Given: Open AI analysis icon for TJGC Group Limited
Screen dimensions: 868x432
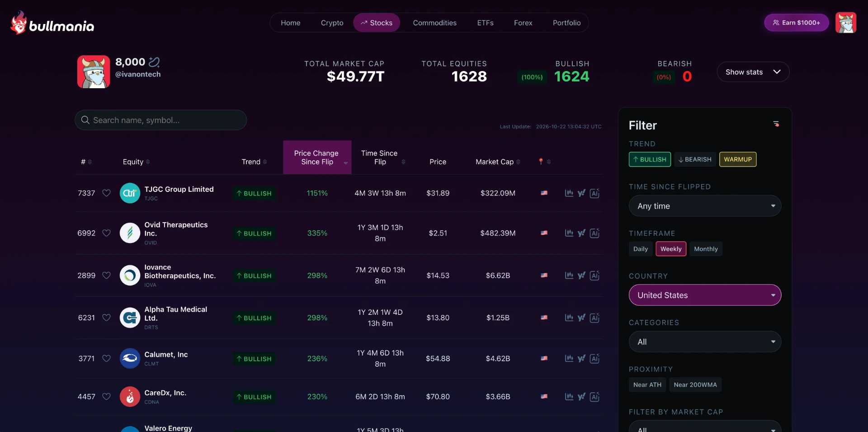Looking at the screenshot, I should 594,193.
